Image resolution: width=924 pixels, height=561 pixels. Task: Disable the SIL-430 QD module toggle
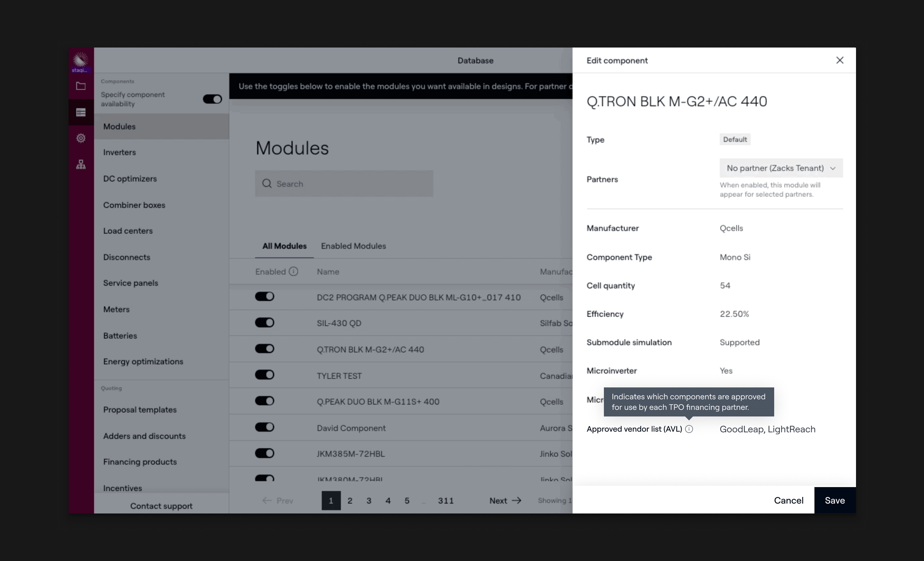click(264, 322)
